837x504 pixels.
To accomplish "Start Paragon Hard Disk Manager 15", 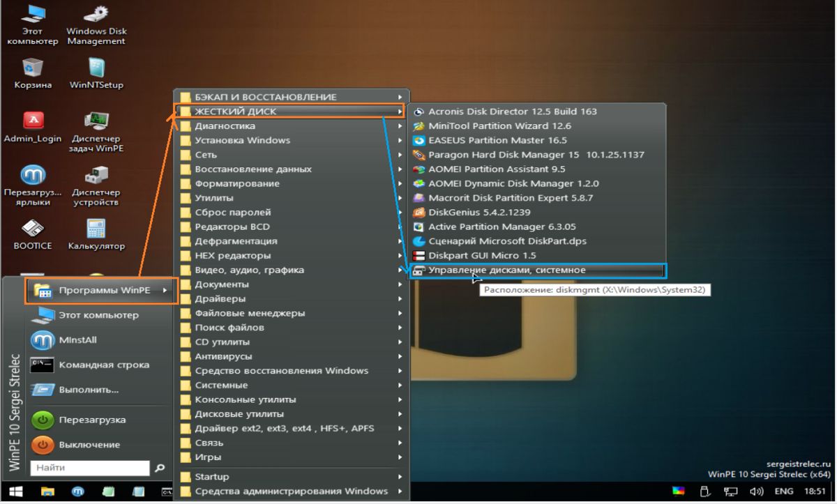I will tap(536, 155).
